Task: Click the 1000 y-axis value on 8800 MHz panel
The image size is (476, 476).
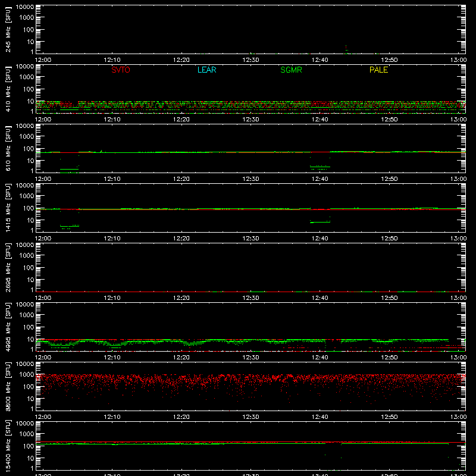Action: [27, 375]
